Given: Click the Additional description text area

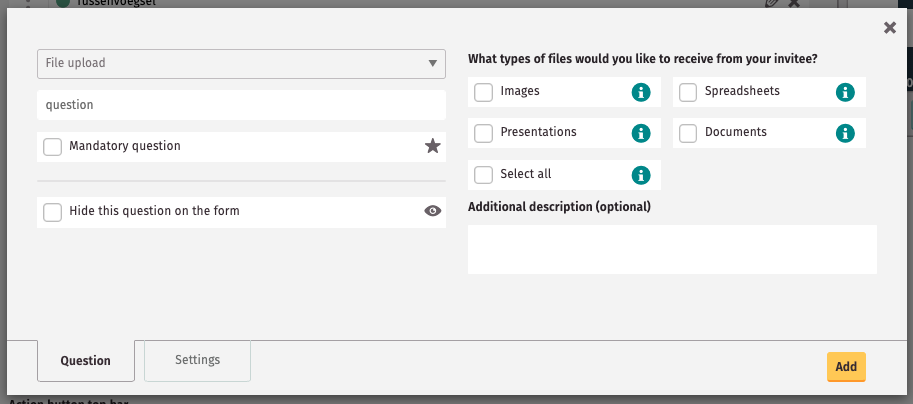Looking at the screenshot, I should pyautogui.click(x=672, y=249).
